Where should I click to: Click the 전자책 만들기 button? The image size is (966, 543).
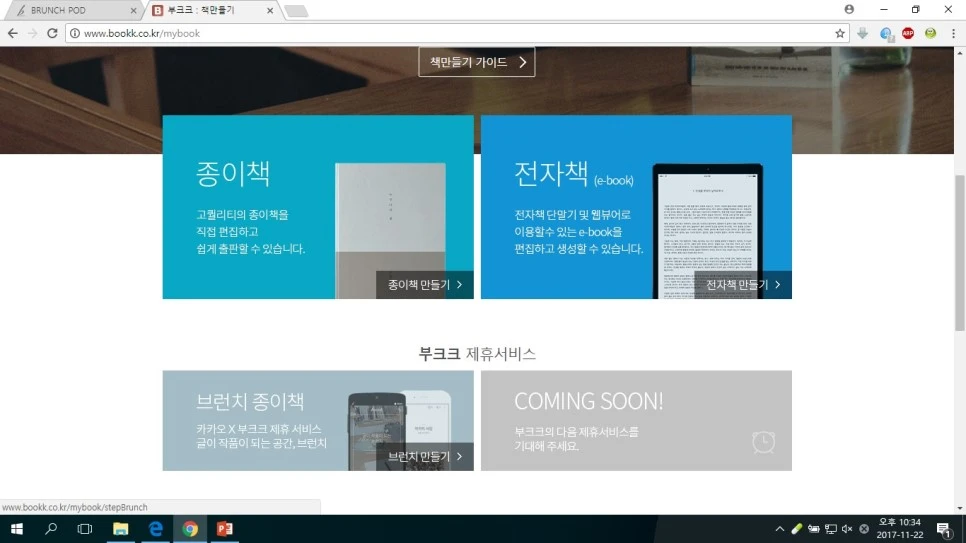(743, 285)
